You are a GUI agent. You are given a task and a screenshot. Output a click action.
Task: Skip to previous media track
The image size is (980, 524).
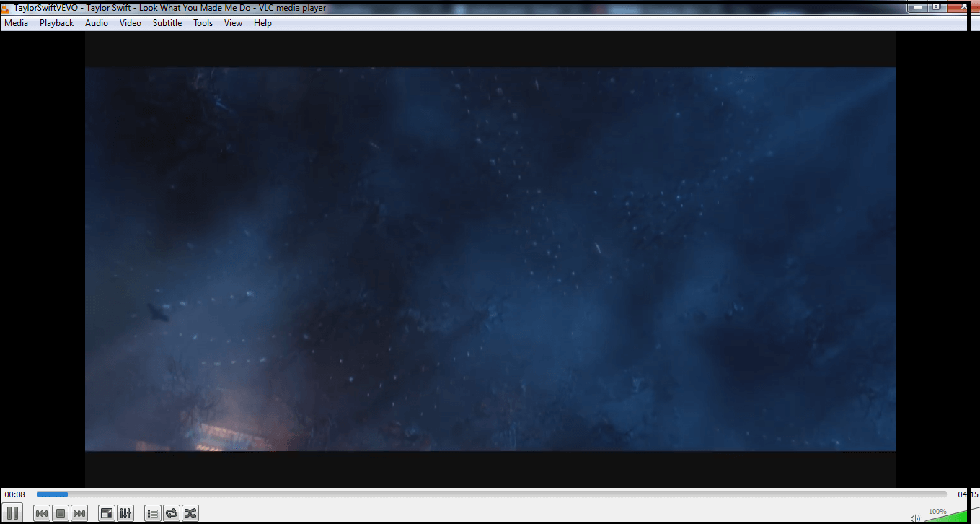42,513
